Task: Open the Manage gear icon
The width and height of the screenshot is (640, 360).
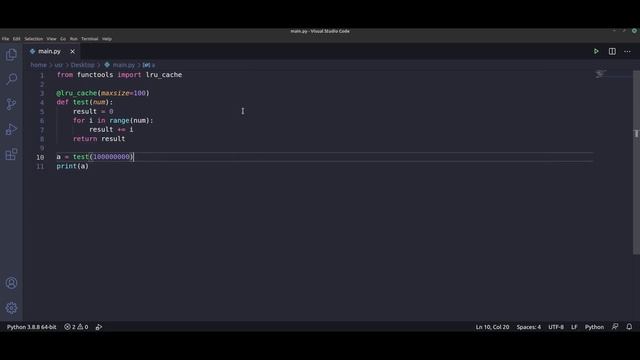Action: pos(11,308)
